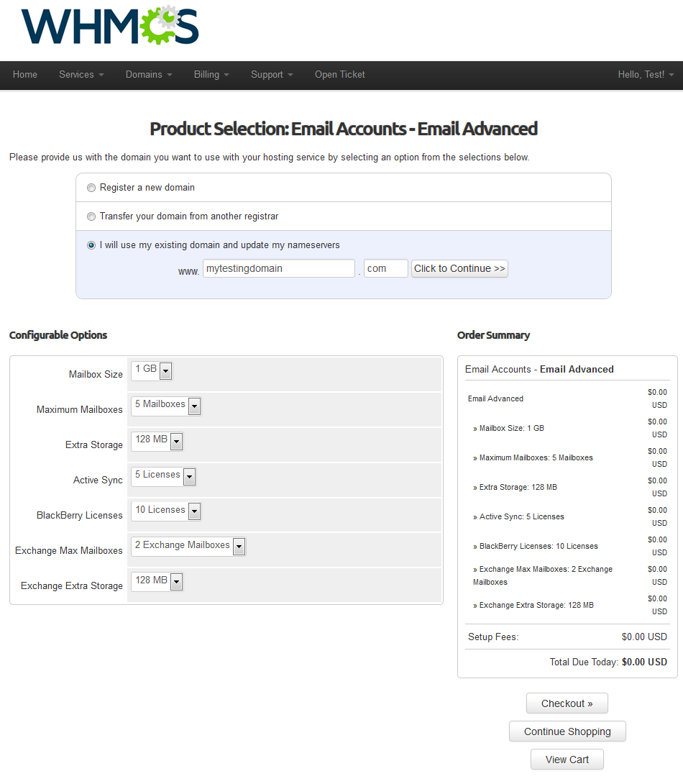This screenshot has width=683, height=784.
Task: Click » Maximum Mailboxes: 5 Mailboxes summary line
Action: 533,458
